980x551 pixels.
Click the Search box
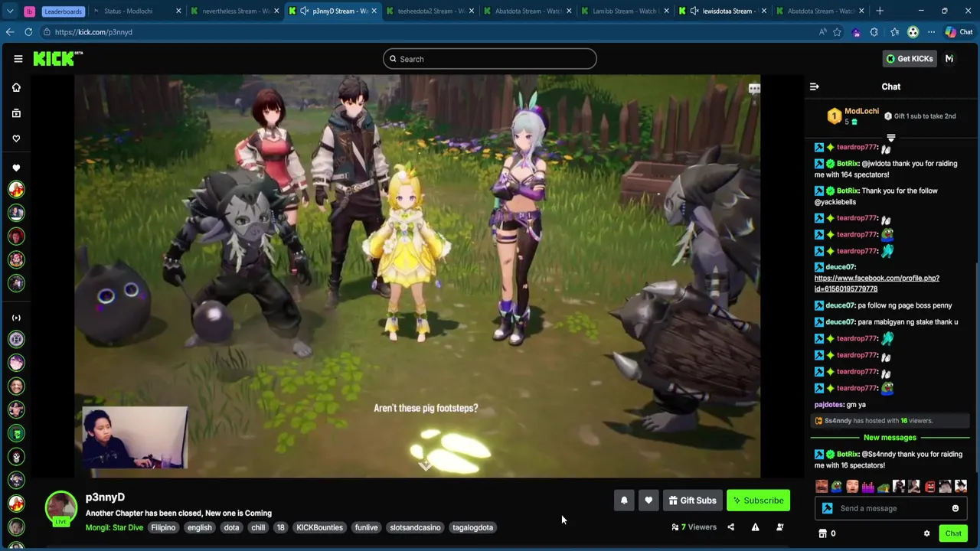(490, 59)
